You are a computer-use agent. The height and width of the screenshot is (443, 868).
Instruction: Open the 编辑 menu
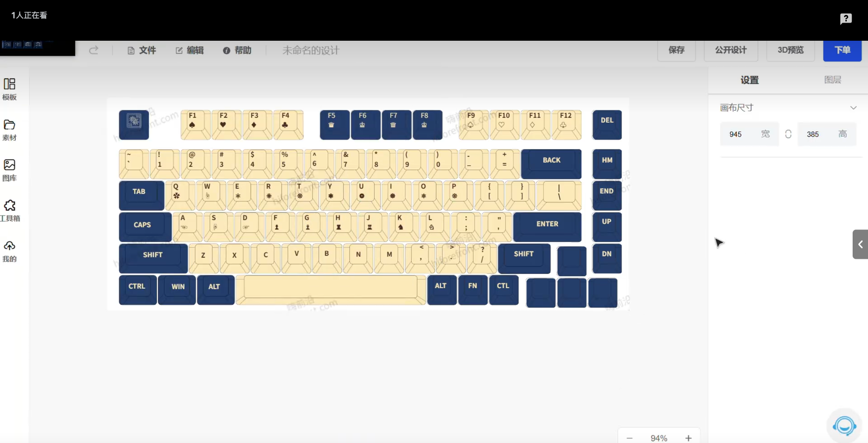point(189,50)
